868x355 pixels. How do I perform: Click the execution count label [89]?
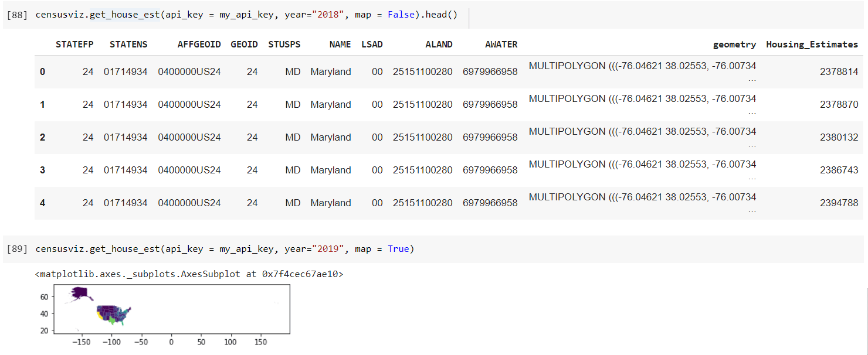17,249
